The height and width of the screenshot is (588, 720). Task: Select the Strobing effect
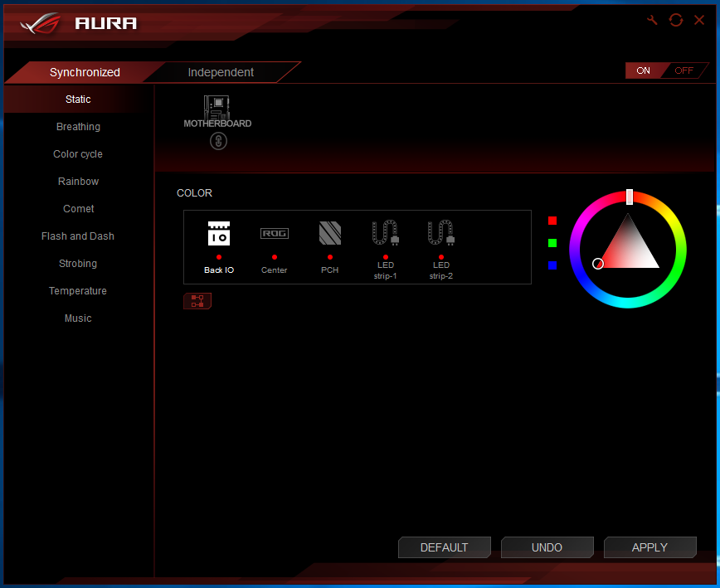(78, 264)
